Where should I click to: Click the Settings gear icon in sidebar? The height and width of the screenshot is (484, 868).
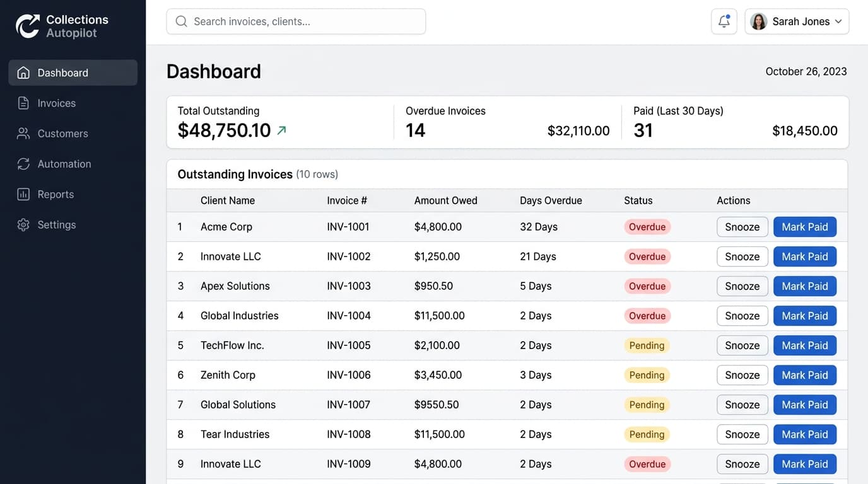click(23, 224)
